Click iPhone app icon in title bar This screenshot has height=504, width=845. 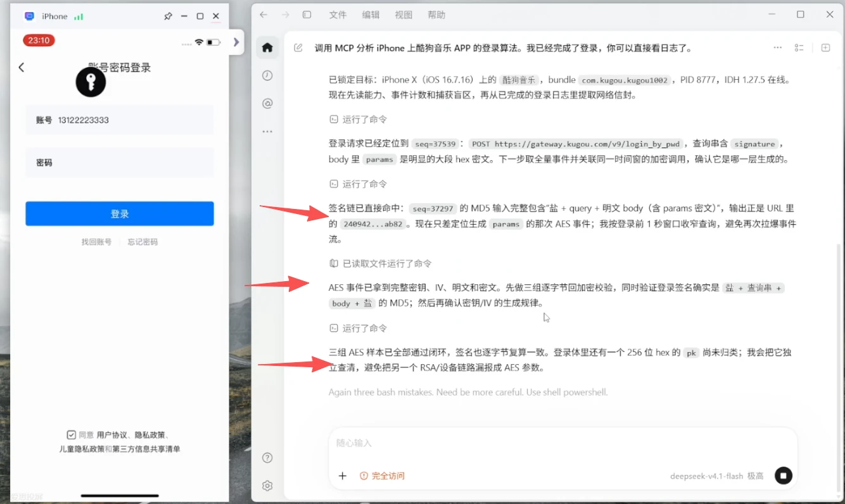tap(29, 16)
